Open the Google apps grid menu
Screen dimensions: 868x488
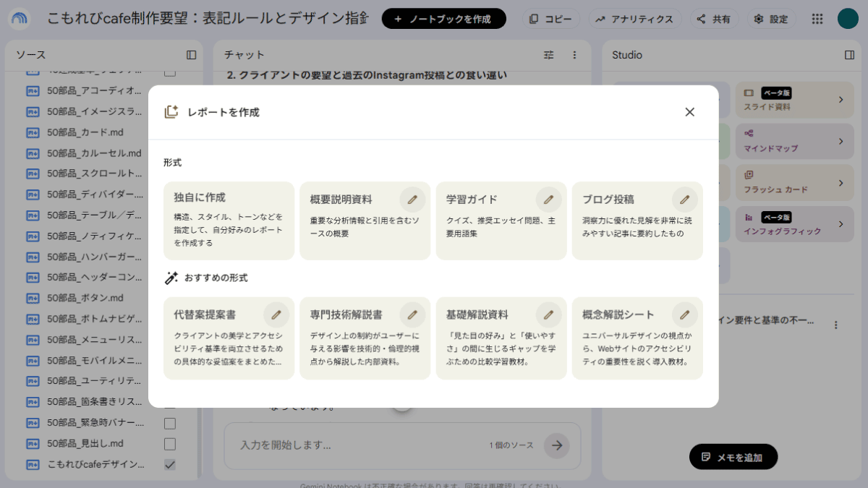coord(817,20)
